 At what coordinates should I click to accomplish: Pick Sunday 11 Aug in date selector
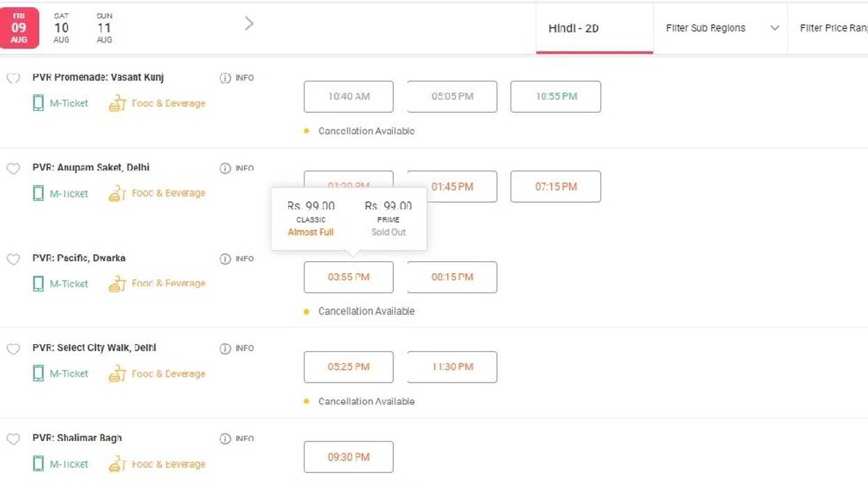(104, 28)
